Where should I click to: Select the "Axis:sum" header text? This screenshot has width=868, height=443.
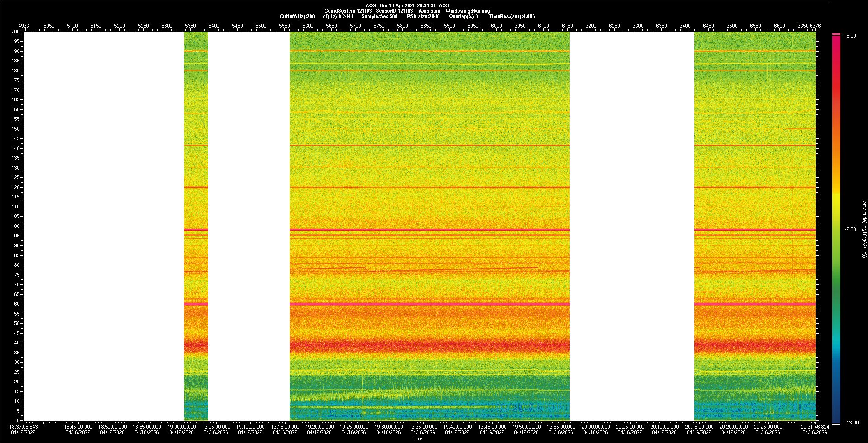[x=429, y=11]
